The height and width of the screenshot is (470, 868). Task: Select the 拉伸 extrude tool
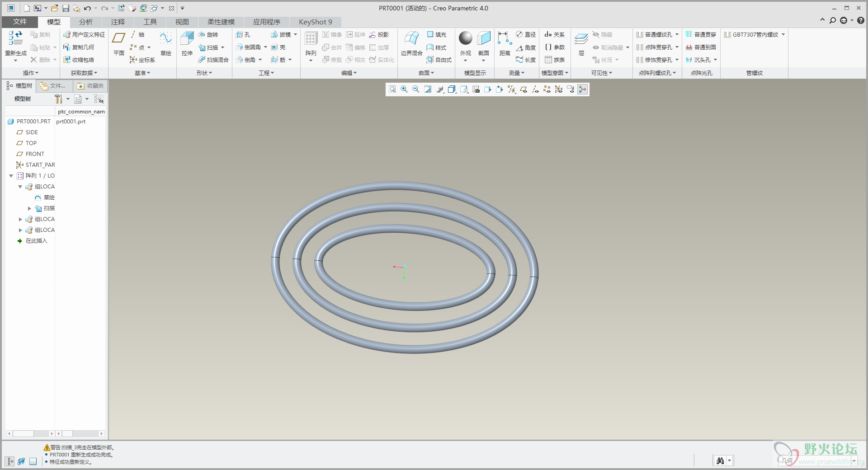point(187,44)
